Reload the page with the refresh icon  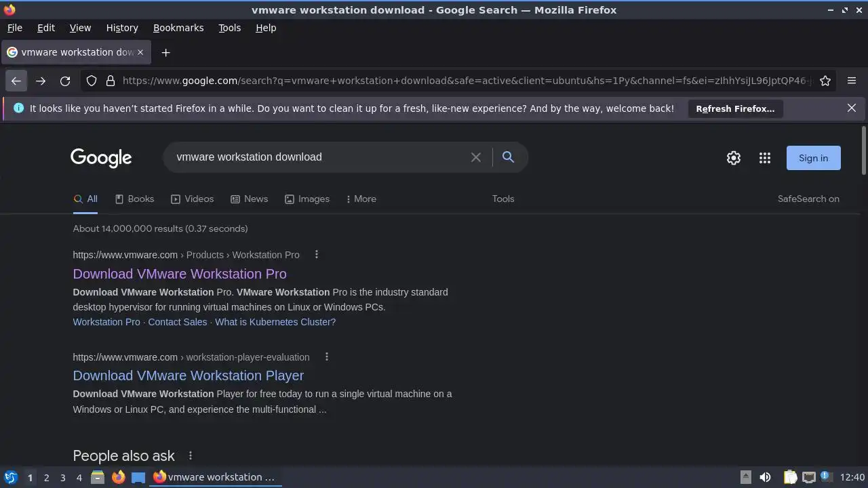[65, 81]
